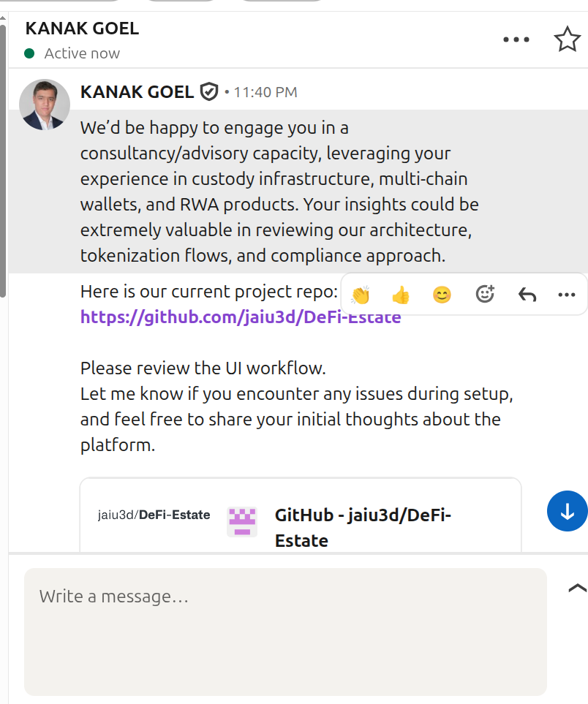Expand the message compose box chevron
Image resolution: width=588 pixels, height=704 pixels.
(577, 588)
